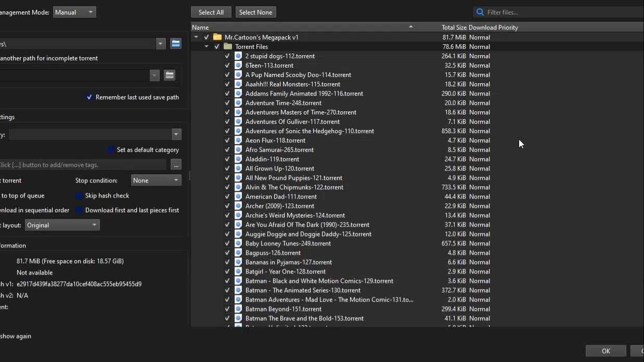
Task: Click file icon of Aeon Flux-118.torrent
Action: click(x=238, y=140)
